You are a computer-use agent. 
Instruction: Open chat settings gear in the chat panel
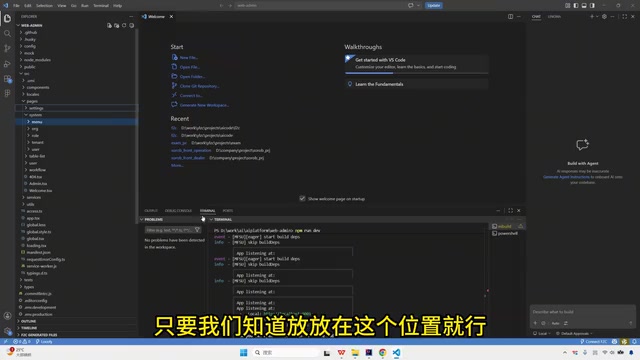[x=604, y=17]
